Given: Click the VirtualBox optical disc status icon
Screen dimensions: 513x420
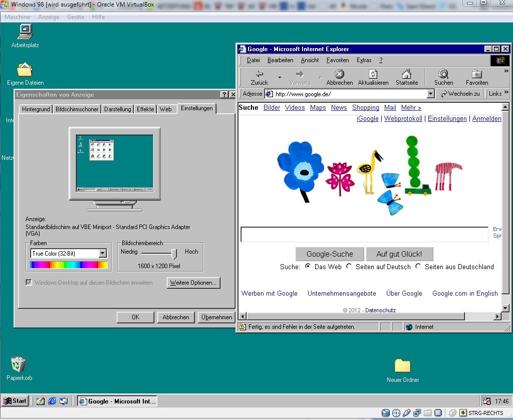Looking at the screenshot, I should pos(396,413).
